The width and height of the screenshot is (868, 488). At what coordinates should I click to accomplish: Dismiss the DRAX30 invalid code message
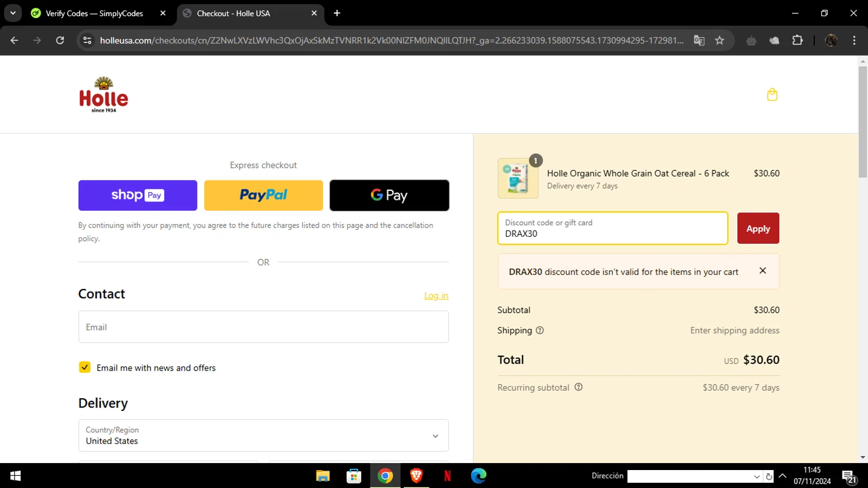tap(763, 270)
